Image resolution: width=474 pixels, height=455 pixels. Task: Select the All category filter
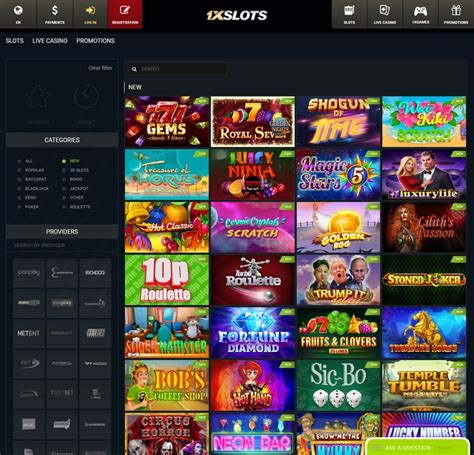coord(26,161)
